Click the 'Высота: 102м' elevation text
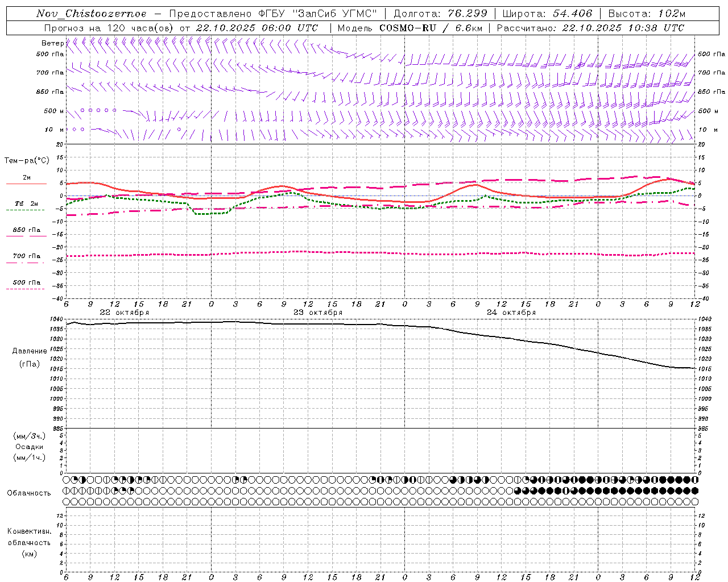The image size is (728, 582). coord(647,14)
